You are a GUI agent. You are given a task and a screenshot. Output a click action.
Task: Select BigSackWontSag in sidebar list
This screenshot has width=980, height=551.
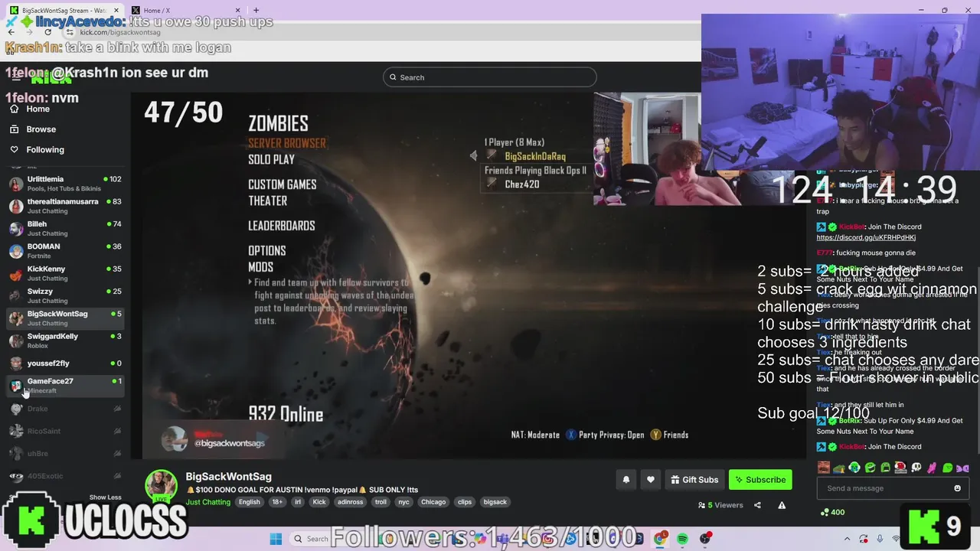[x=65, y=318]
